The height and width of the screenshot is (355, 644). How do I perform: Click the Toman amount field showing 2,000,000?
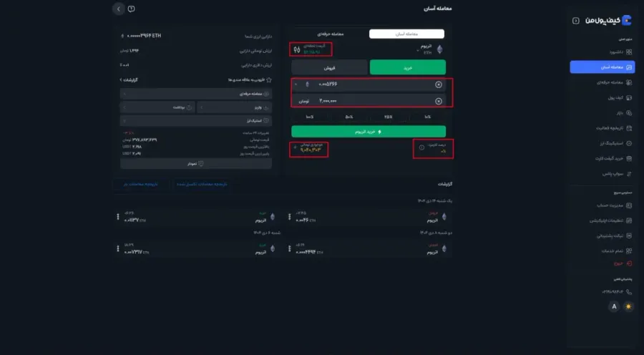369,101
